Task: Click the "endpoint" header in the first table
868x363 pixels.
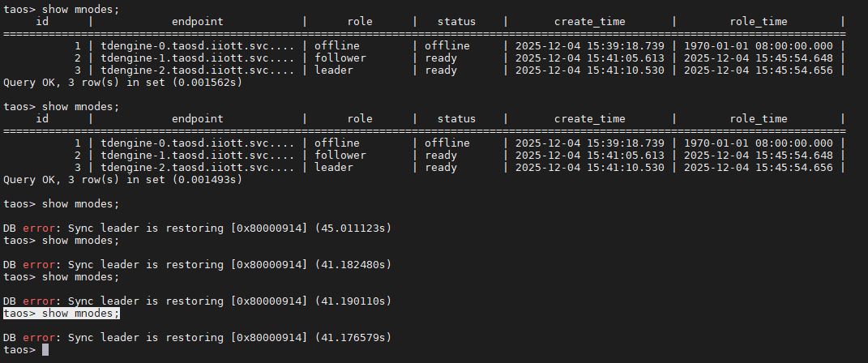Action: 197,22
